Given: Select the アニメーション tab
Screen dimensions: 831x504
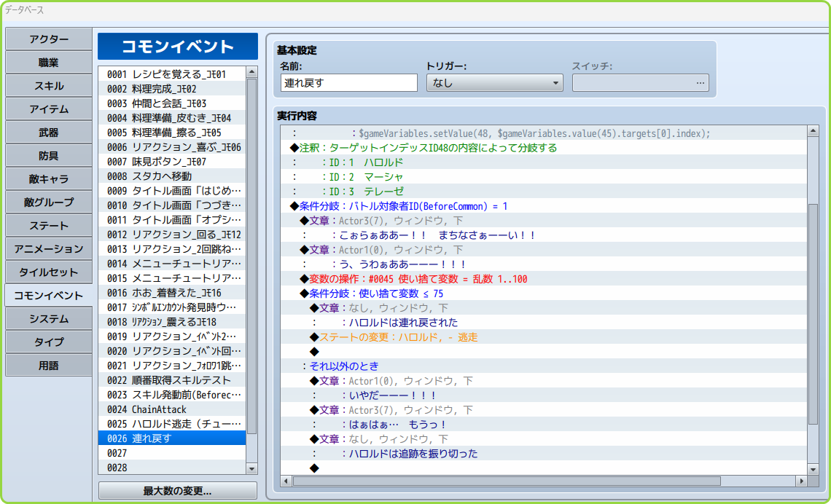Looking at the screenshot, I should 49,249.
